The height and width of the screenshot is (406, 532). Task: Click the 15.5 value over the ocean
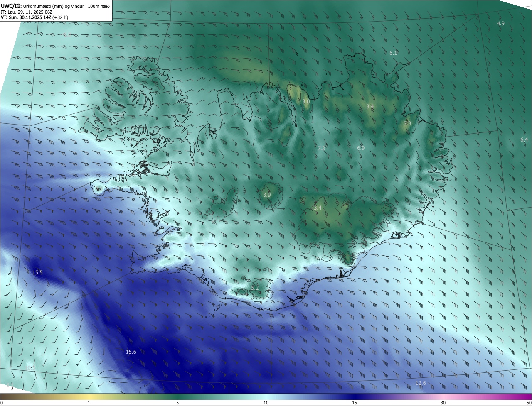tap(37, 273)
